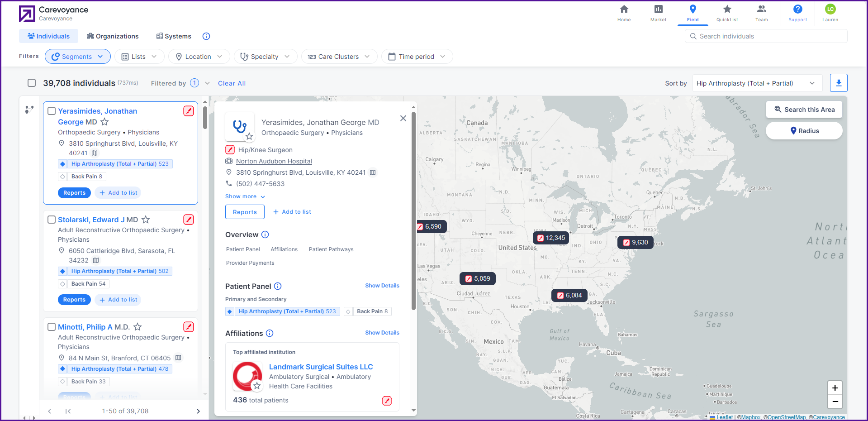The image size is (868, 421).
Task: Favorite Stolarski, Edward J MD star
Action: 146,220
